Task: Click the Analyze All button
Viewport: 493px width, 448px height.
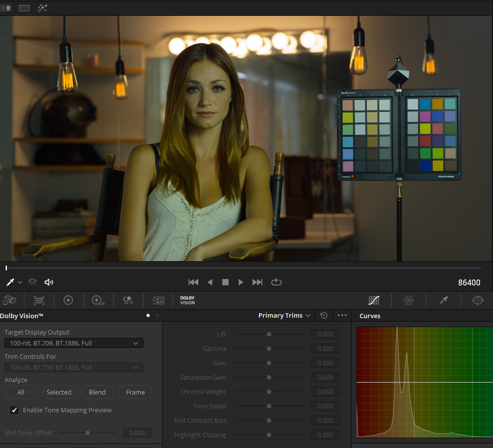Action: tap(21, 392)
